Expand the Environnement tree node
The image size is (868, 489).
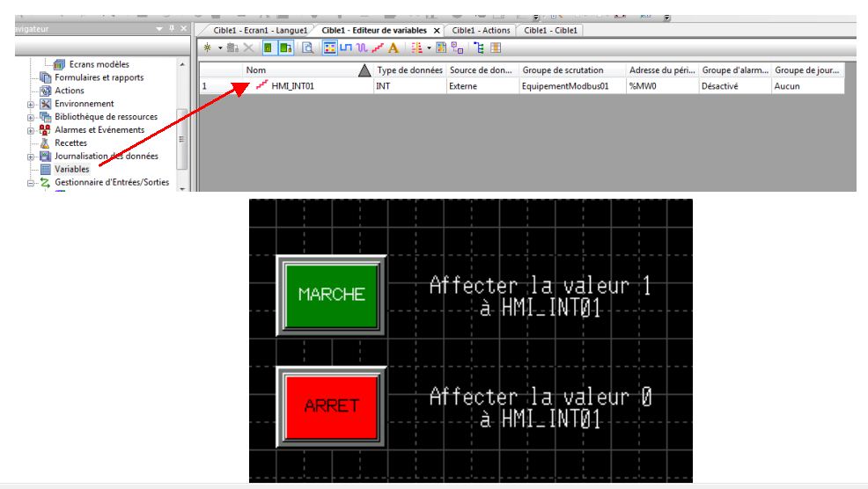pyautogui.click(x=32, y=104)
